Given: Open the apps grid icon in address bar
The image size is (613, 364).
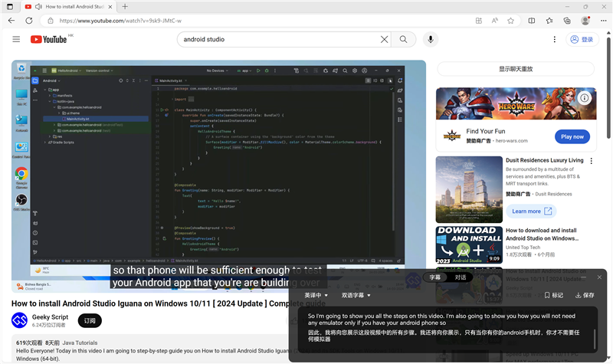Looking at the screenshot, I should (x=478, y=21).
